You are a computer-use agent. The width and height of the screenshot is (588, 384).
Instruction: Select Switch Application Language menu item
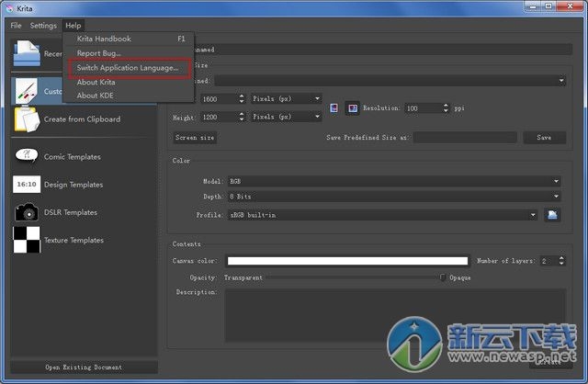coord(128,67)
